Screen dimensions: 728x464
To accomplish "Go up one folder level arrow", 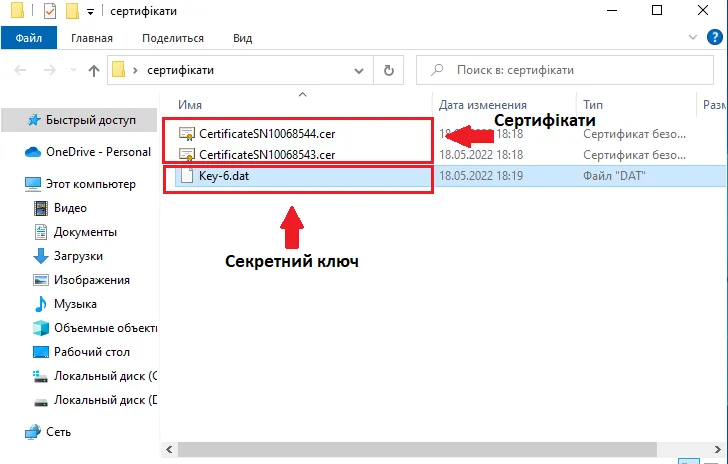I will tap(94, 71).
